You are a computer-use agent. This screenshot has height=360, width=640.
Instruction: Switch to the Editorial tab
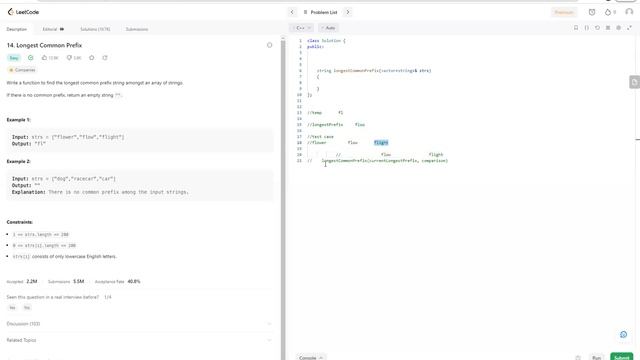(x=53, y=29)
